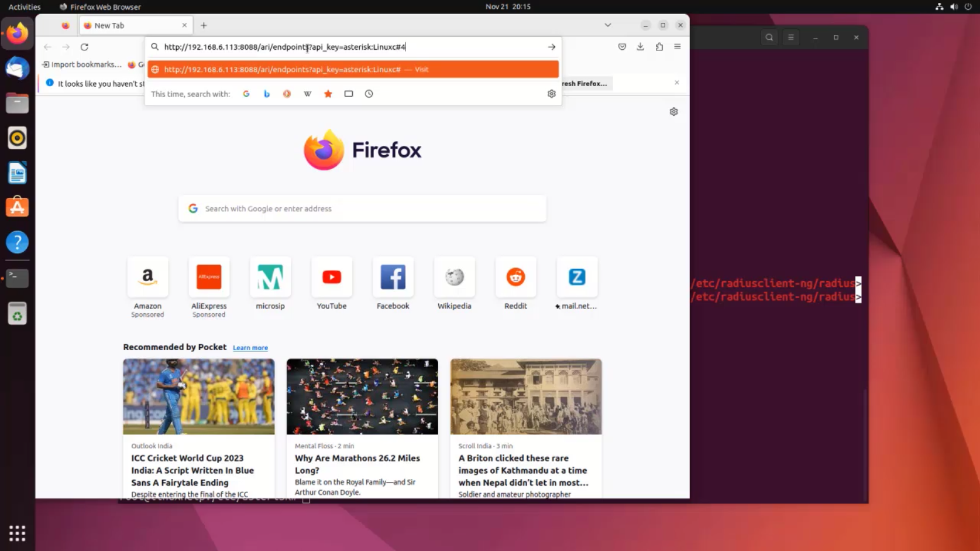Image resolution: width=980 pixels, height=551 pixels.
Task: Expand the list all tabs chevron
Action: pos(608,25)
